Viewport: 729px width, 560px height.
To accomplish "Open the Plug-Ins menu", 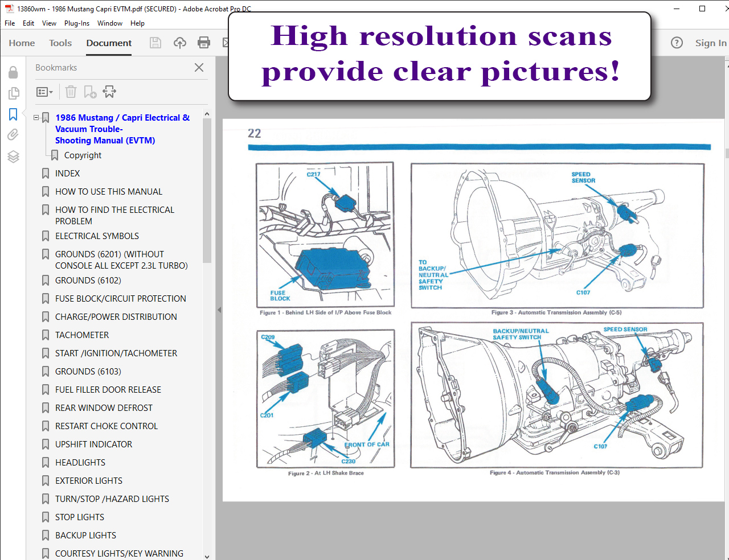I will 77,23.
